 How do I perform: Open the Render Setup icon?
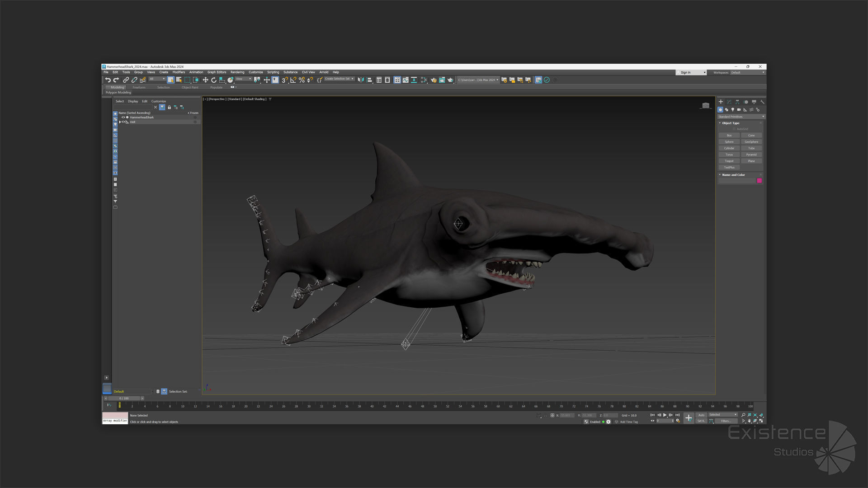(434, 80)
